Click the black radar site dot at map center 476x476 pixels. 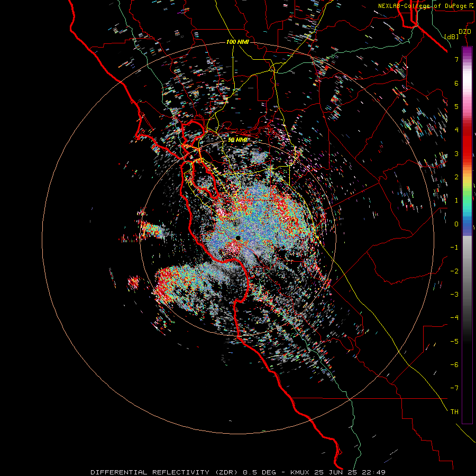click(x=237, y=238)
